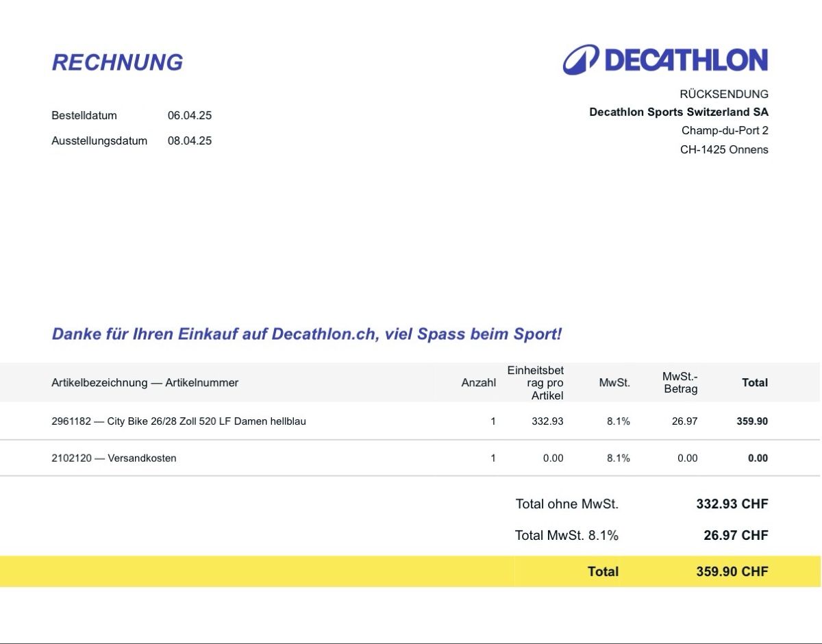Select 26.97 in the City Bike row

(684, 421)
